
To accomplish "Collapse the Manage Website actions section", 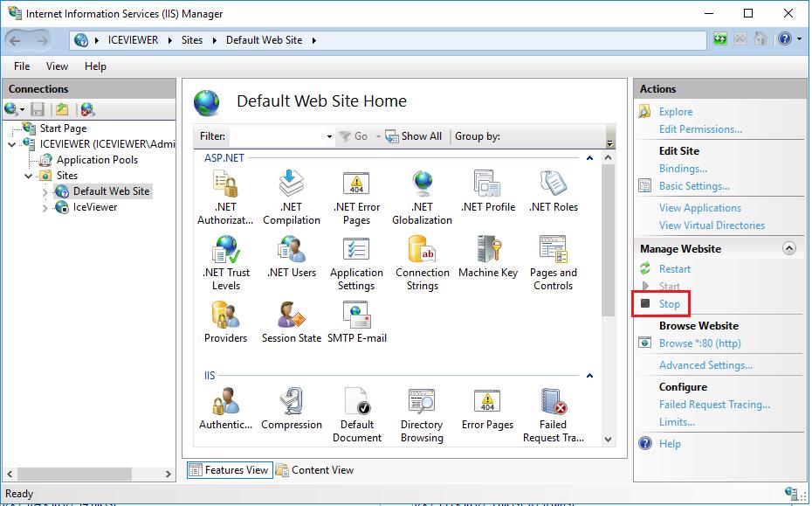I will click(x=788, y=248).
